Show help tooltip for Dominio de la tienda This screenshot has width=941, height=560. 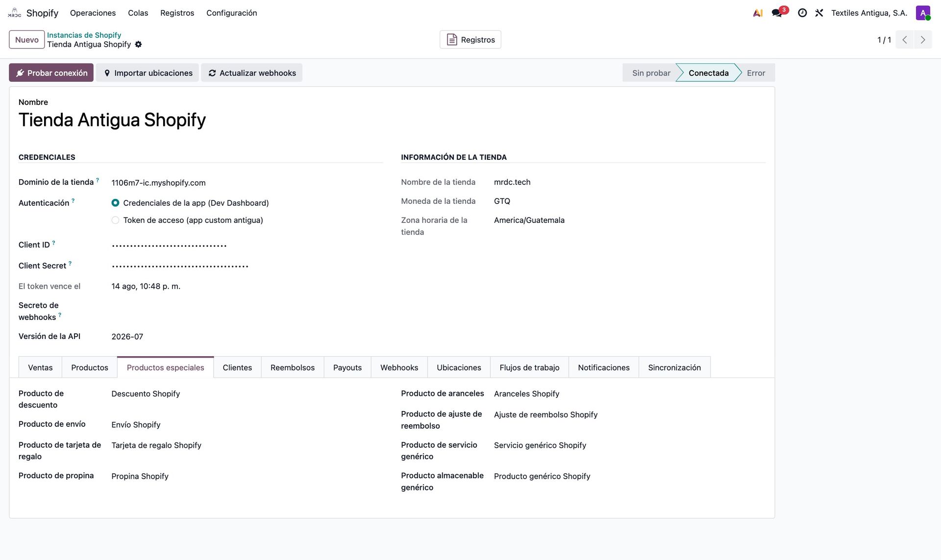pyautogui.click(x=98, y=180)
